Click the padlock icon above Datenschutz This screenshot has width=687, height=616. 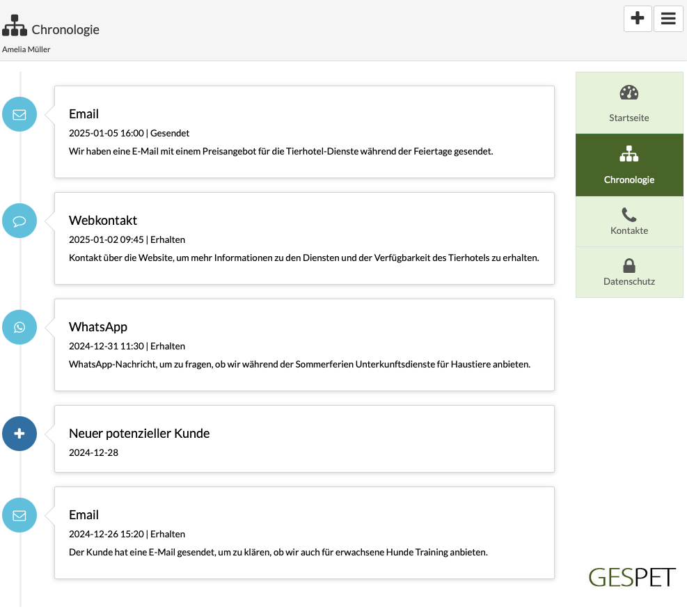[629, 265]
